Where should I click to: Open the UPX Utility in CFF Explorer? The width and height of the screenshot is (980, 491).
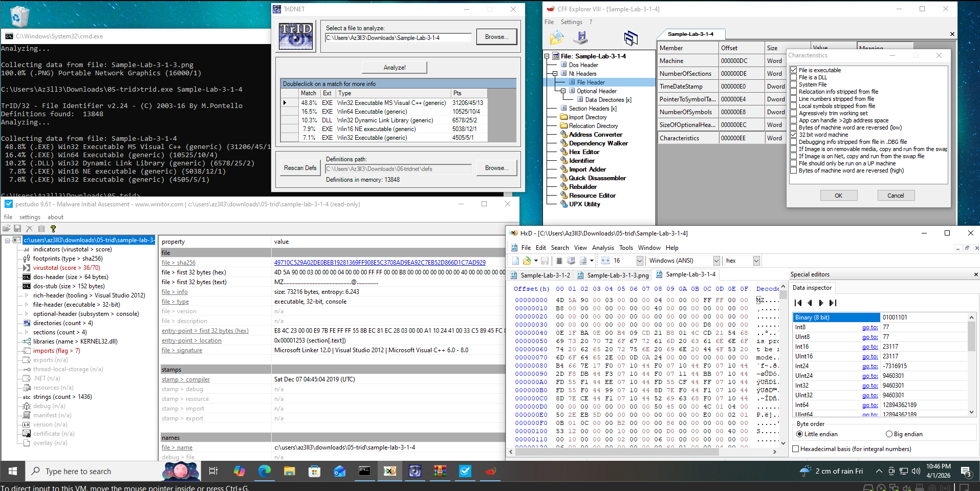(x=584, y=204)
